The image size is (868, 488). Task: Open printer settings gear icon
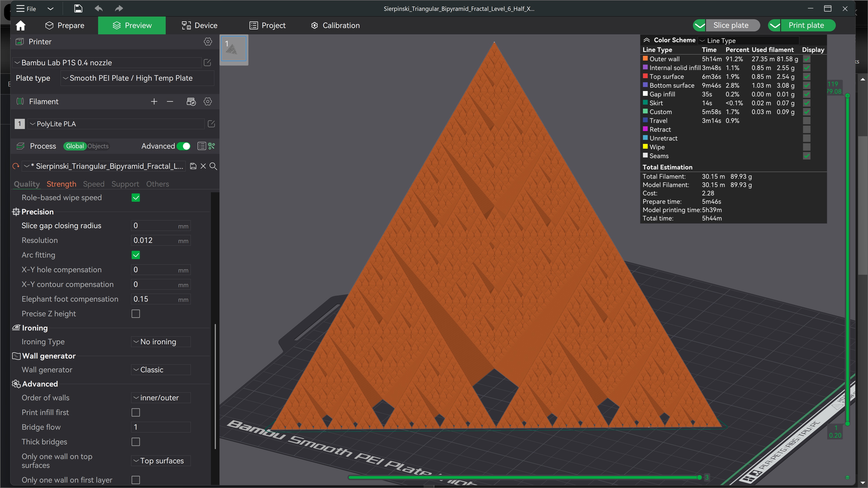click(x=208, y=41)
